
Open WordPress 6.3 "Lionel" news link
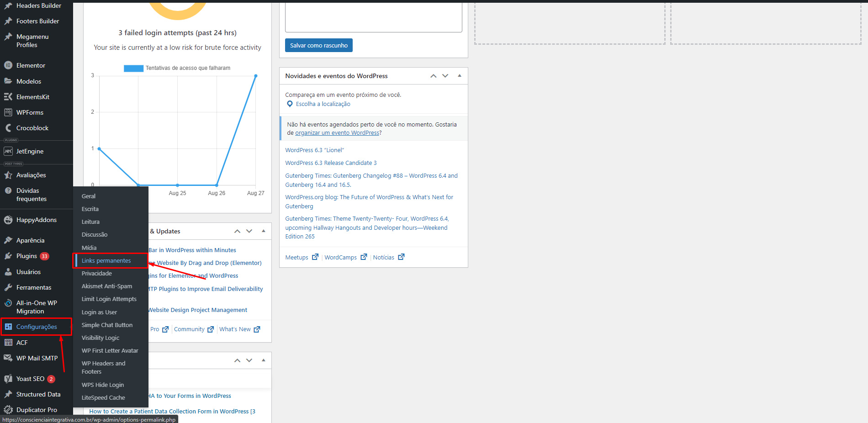click(x=315, y=150)
